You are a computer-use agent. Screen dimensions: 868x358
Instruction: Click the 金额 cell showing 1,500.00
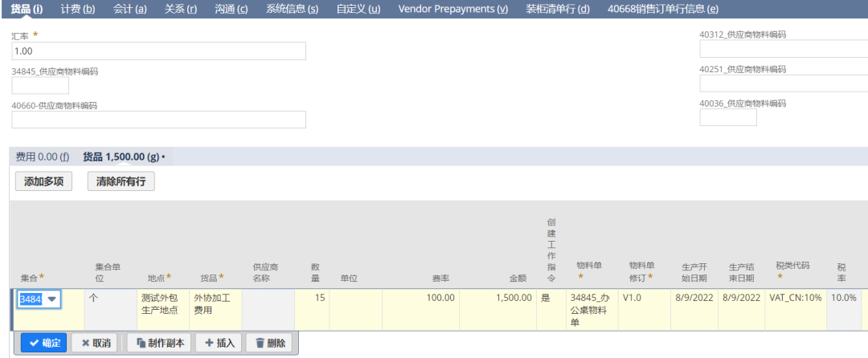pos(498,310)
